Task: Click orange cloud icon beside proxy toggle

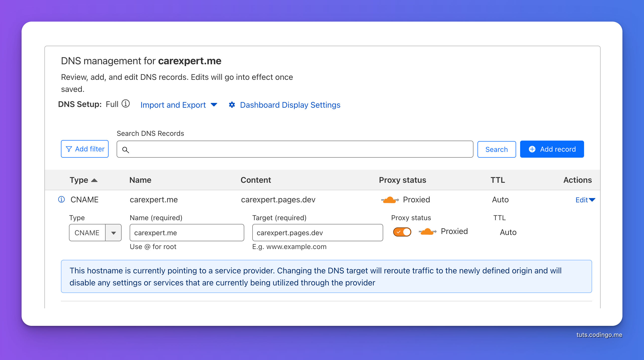Action: point(428,231)
